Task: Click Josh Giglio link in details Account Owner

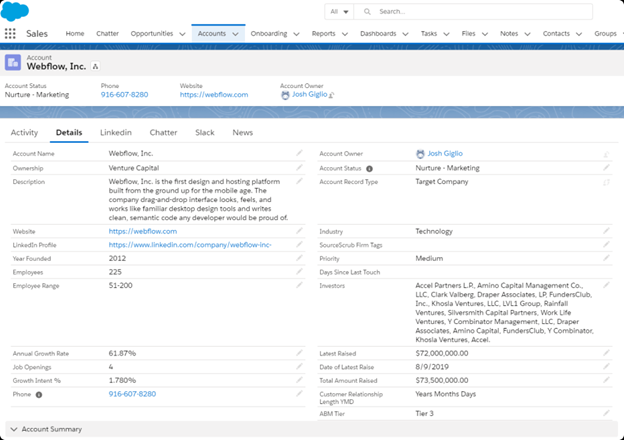Action: tap(445, 154)
